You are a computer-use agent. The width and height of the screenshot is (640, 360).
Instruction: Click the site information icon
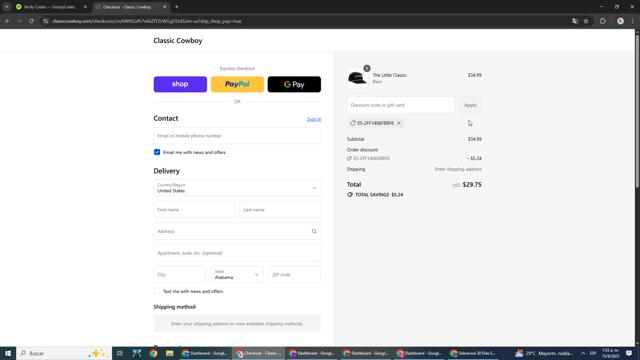coord(45,21)
